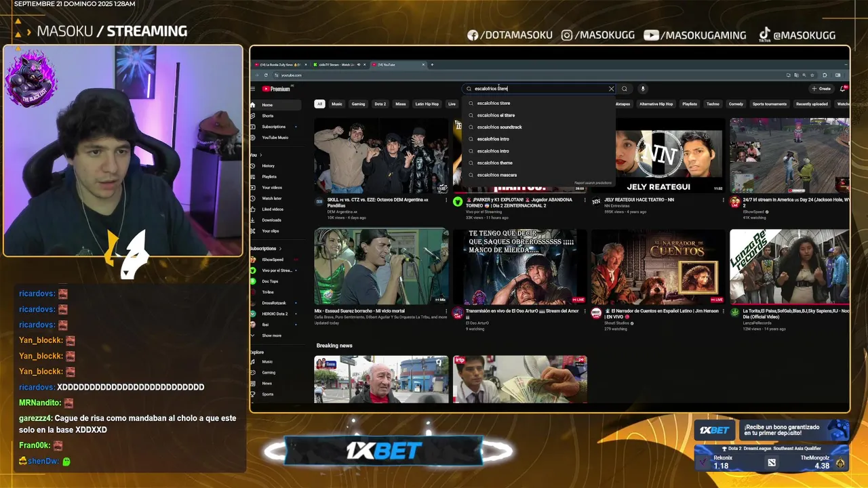Open DEM Argentina channel avatar
This screenshot has width=868, height=488.
tap(319, 201)
